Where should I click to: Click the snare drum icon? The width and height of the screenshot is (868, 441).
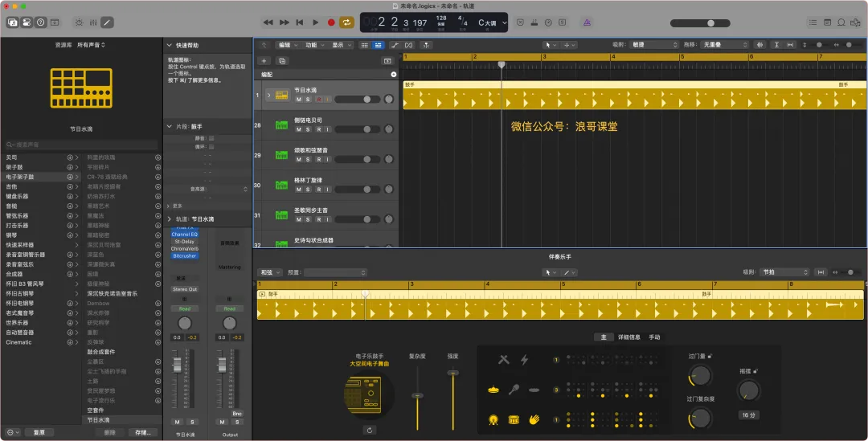[x=513, y=419]
